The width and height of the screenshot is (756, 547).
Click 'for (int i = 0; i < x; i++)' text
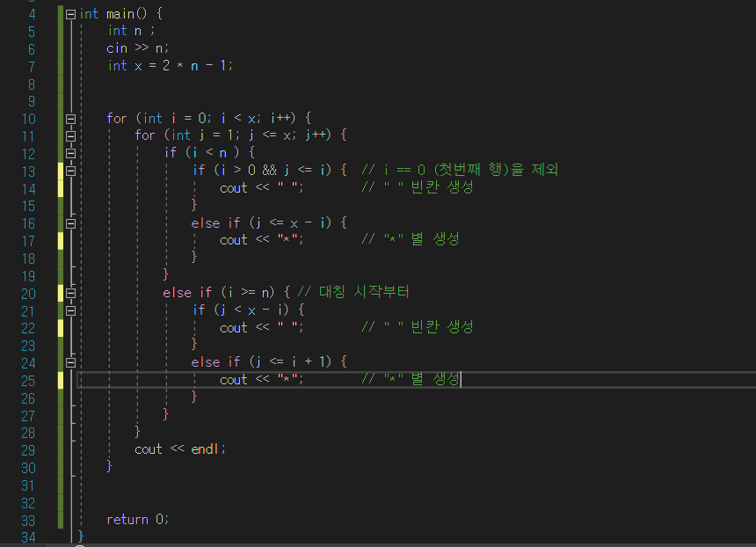point(201,118)
